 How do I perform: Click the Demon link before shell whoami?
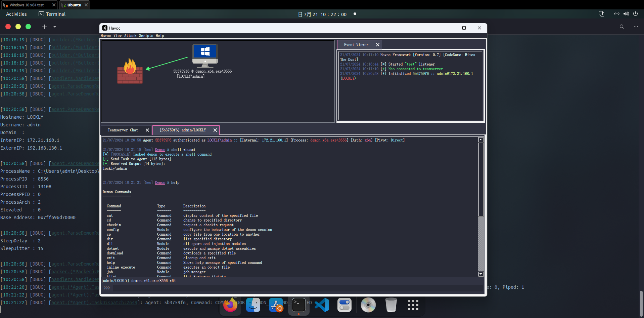point(160,150)
